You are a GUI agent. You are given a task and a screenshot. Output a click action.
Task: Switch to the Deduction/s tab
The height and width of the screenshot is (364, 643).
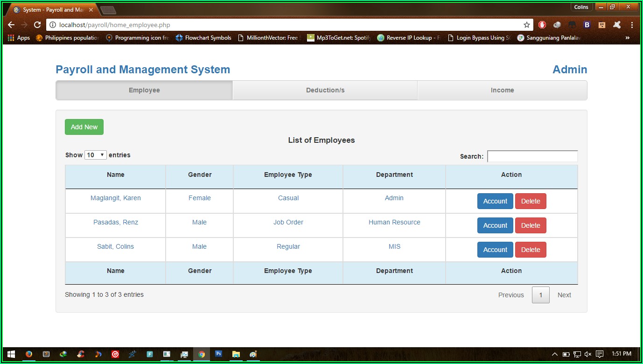[325, 90]
